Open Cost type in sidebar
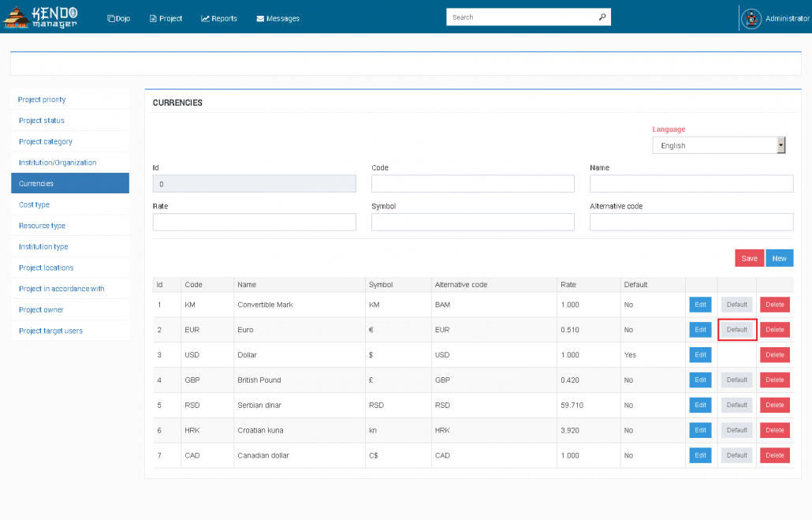812x520 pixels. click(x=70, y=204)
